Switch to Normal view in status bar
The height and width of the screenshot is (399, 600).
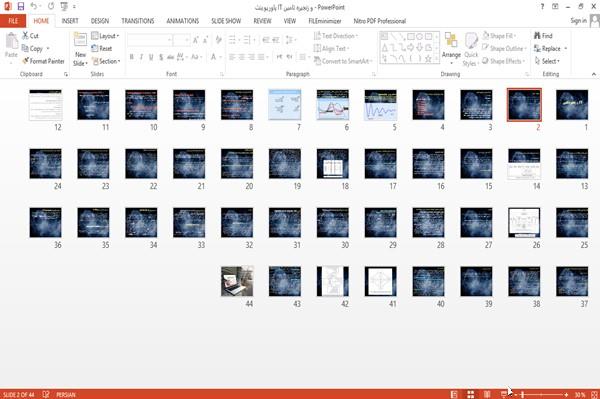pyautogui.click(x=454, y=394)
